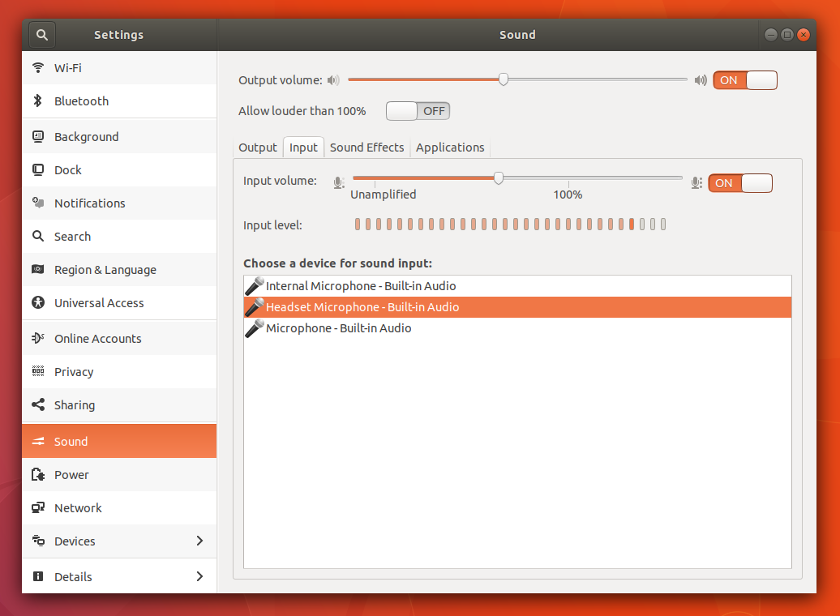Go to Bluetooth settings
840x616 pixels.
[119, 101]
